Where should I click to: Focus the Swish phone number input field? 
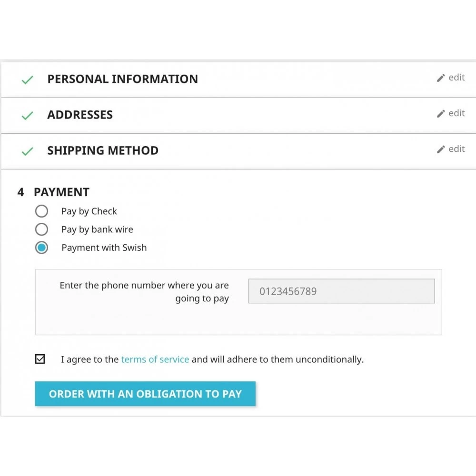[x=341, y=291]
